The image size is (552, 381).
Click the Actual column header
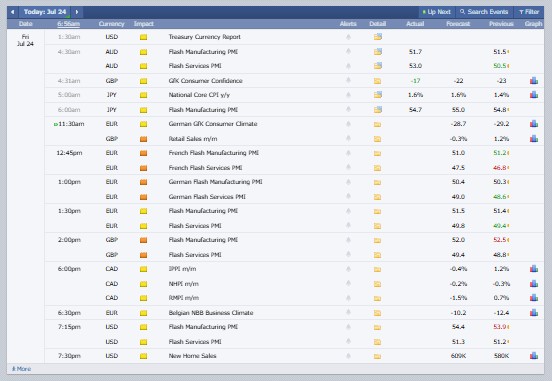[x=415, y=24]
